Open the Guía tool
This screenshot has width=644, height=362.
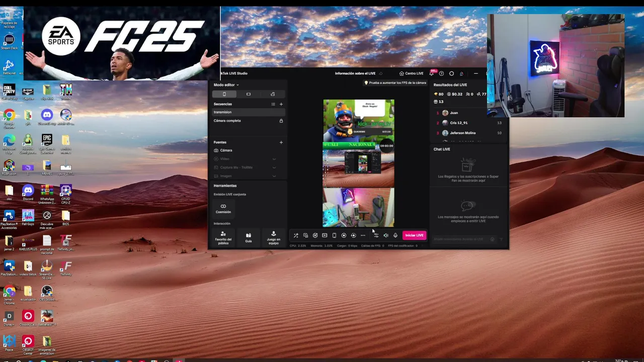(x=249, y=237)
